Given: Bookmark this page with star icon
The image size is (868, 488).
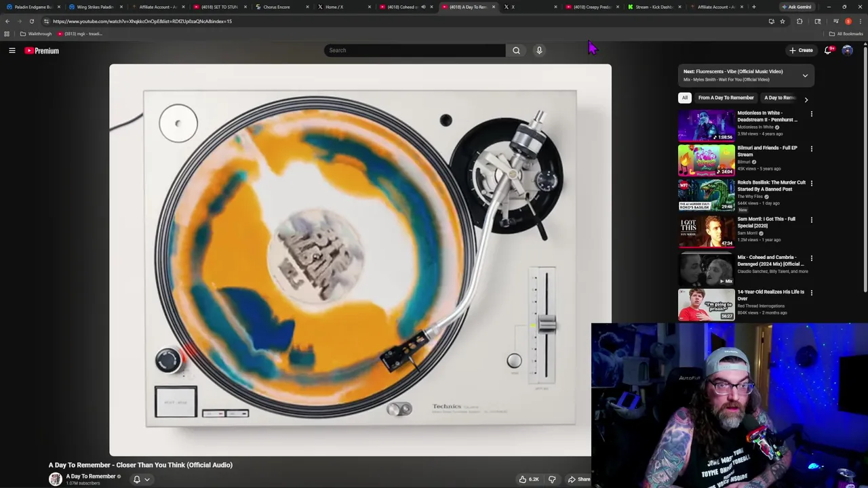Looking at the screenshot, I should [782, 21].
